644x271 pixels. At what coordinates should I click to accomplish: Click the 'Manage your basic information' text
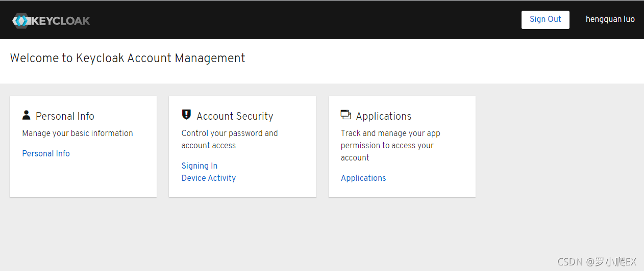78,133
